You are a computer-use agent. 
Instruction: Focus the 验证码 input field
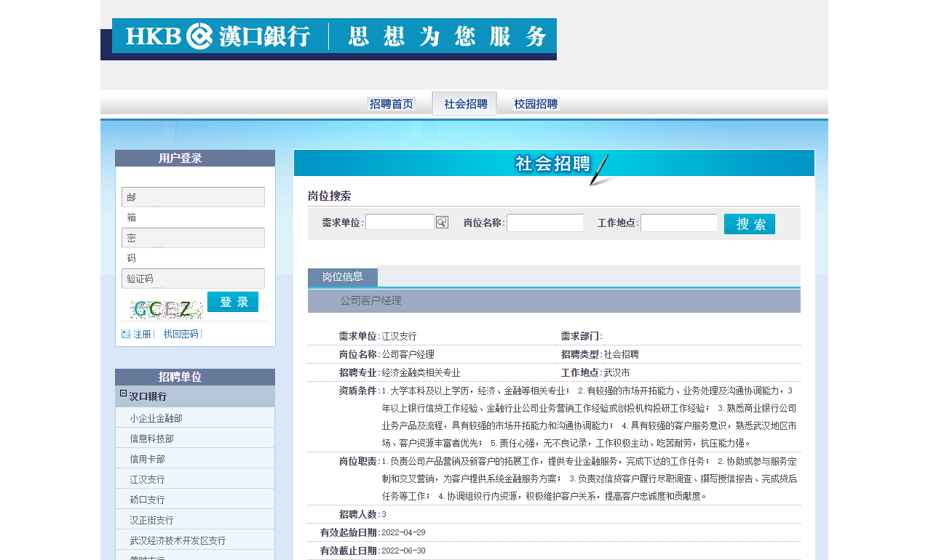pos(193,279)
